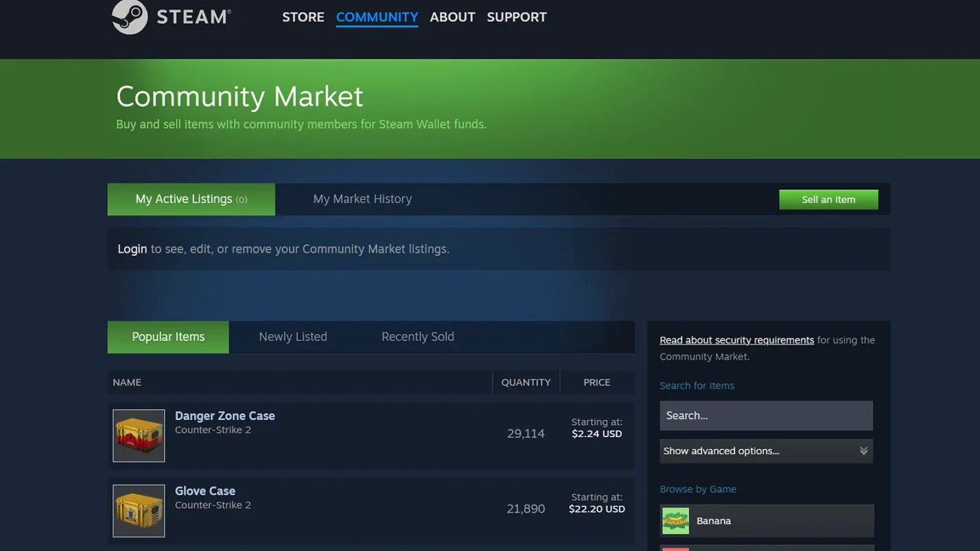
Task: Open the Popular Items tab
Action: coord(167,336)
